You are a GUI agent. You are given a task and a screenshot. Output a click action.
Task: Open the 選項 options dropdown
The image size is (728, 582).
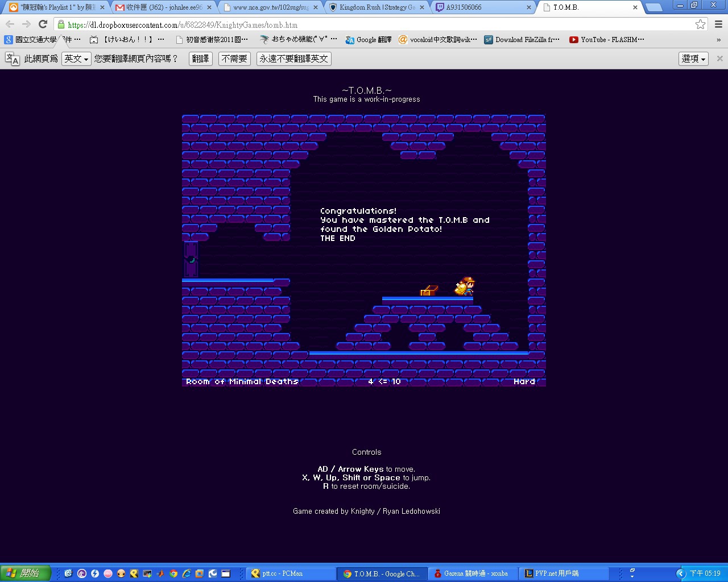click(693, 59)
